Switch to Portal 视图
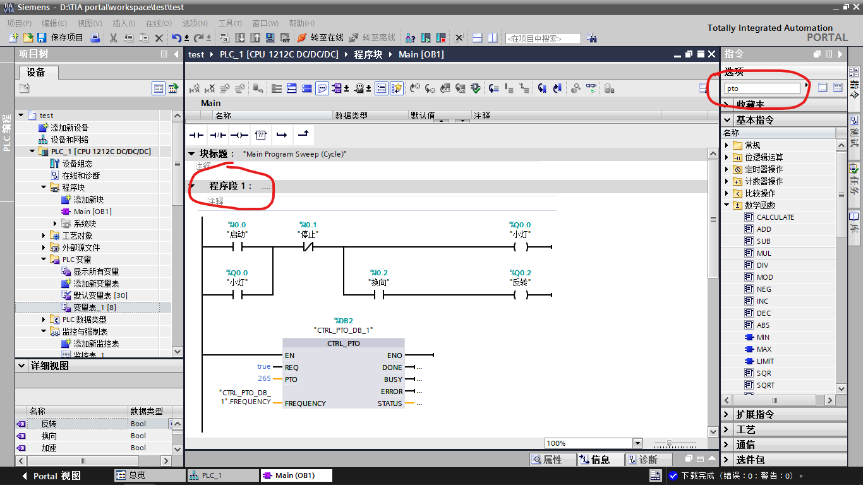 (x=51, y=475)
